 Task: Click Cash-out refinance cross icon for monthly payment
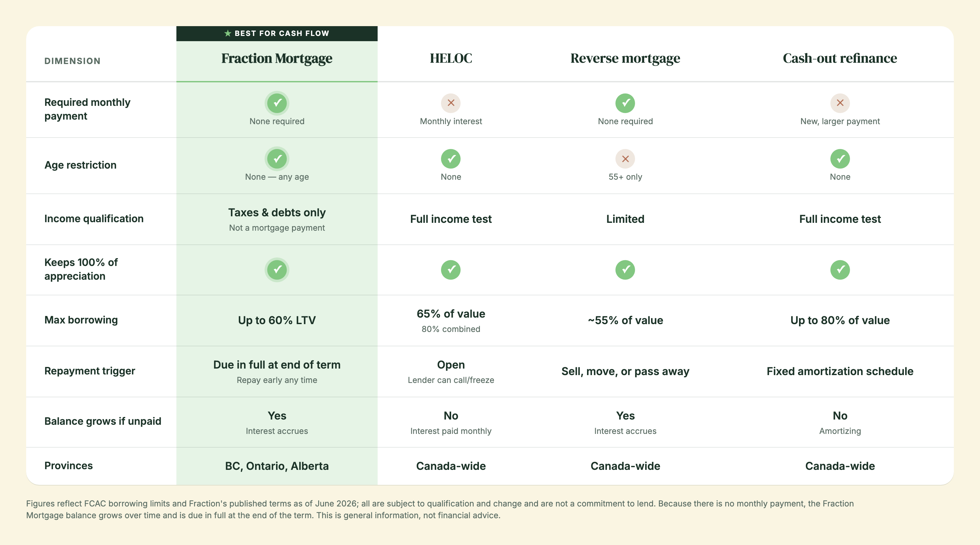click(840, 103)
